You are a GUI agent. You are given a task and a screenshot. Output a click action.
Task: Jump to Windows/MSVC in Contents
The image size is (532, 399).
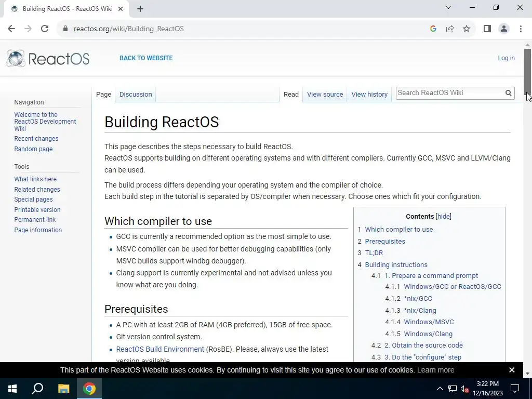pos(429,322)
